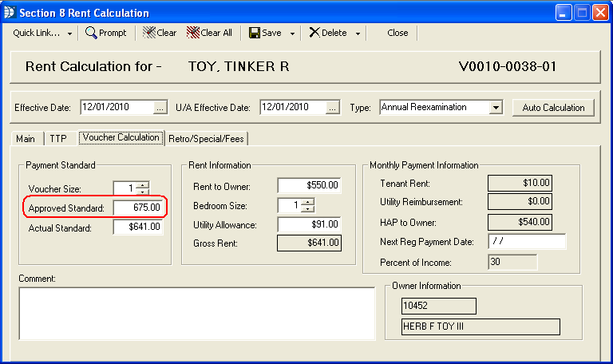Open the Retro/Special/Fees tab
Screen dimensions: 613x364
pyautogui.click(x=206, y=139)
